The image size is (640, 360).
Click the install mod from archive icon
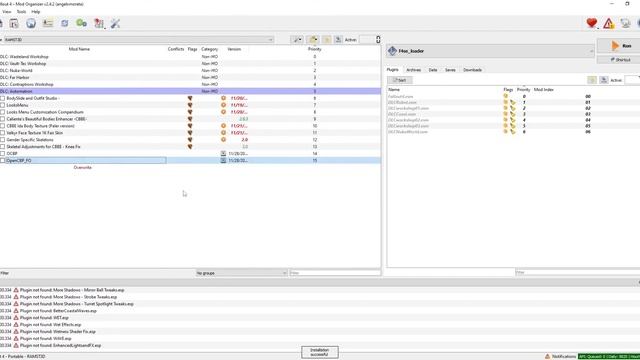point(14,23)
